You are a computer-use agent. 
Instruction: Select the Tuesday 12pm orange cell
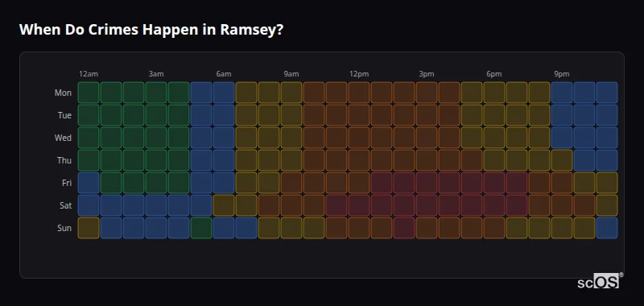tap(359, 115)
